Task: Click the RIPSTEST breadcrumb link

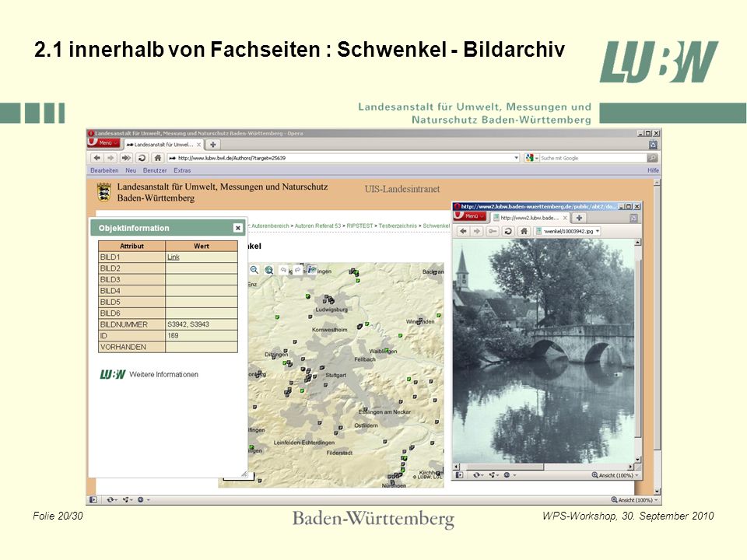Action: tap(359, 226)
